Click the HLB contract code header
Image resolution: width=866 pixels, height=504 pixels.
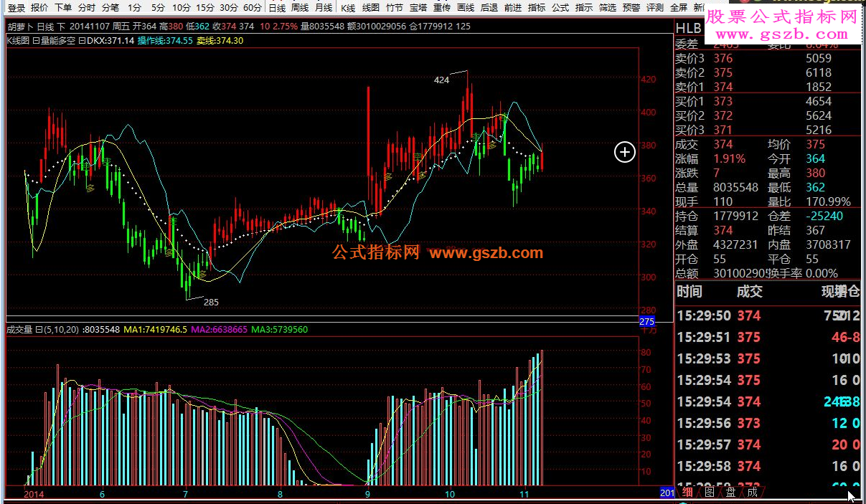689,28
